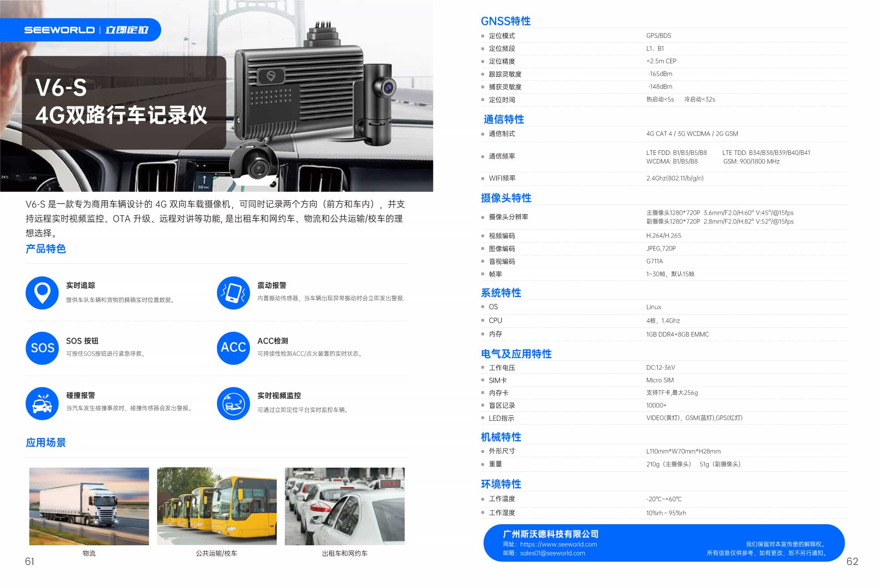Viewport: 880px width, 588px height.
Task: Click the collision alarm car icon
Action: click(x=42, y=403)
